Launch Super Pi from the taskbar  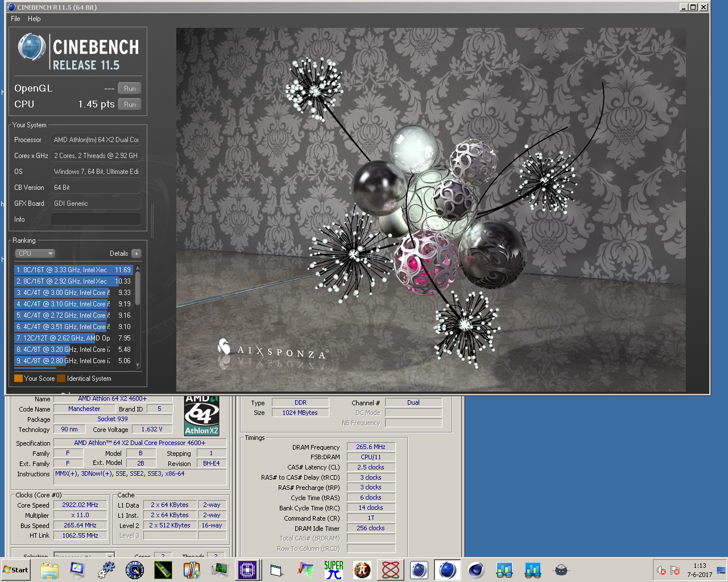[x=334, y=570]
